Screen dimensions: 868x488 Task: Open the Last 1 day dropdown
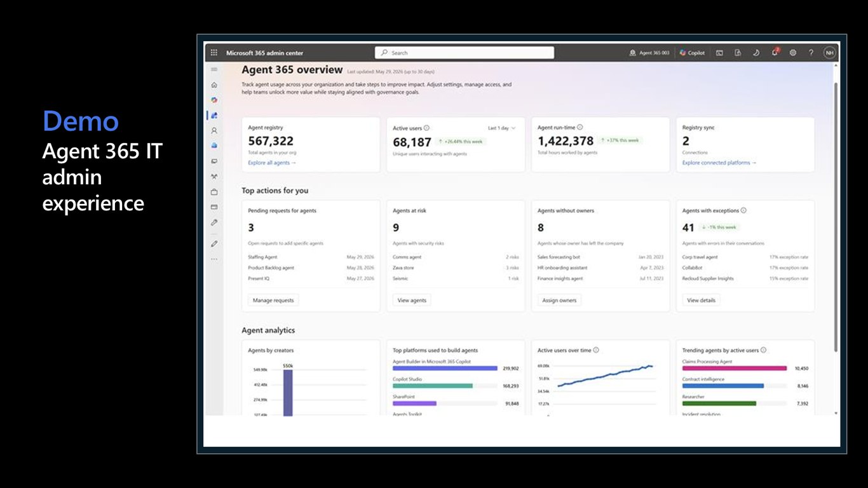[502, 128]
